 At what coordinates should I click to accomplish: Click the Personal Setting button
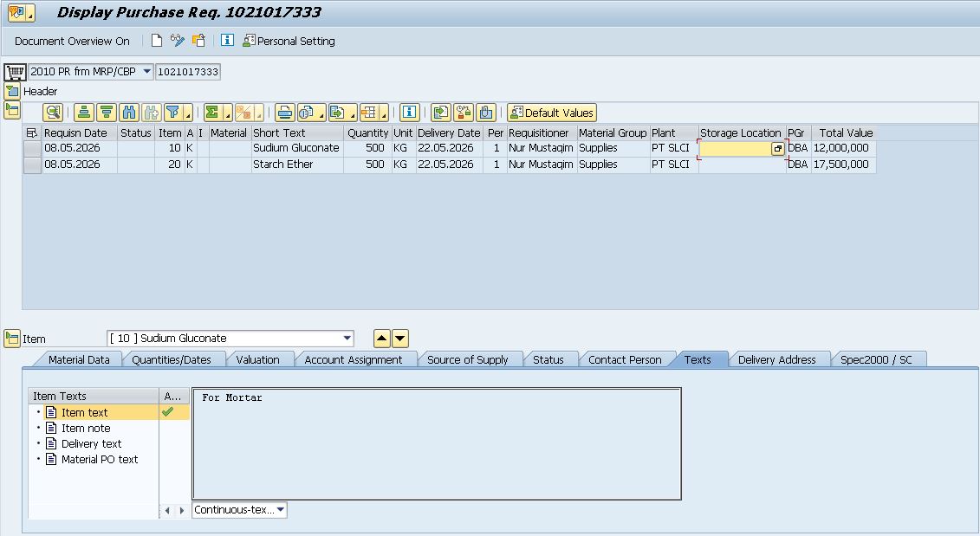[x=289, y=41]
